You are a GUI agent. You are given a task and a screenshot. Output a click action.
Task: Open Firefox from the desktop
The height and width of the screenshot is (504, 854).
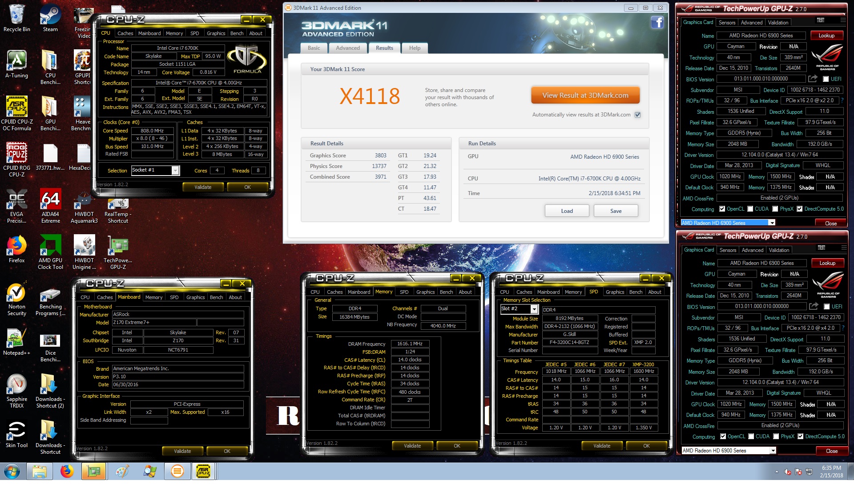(17, 249)
